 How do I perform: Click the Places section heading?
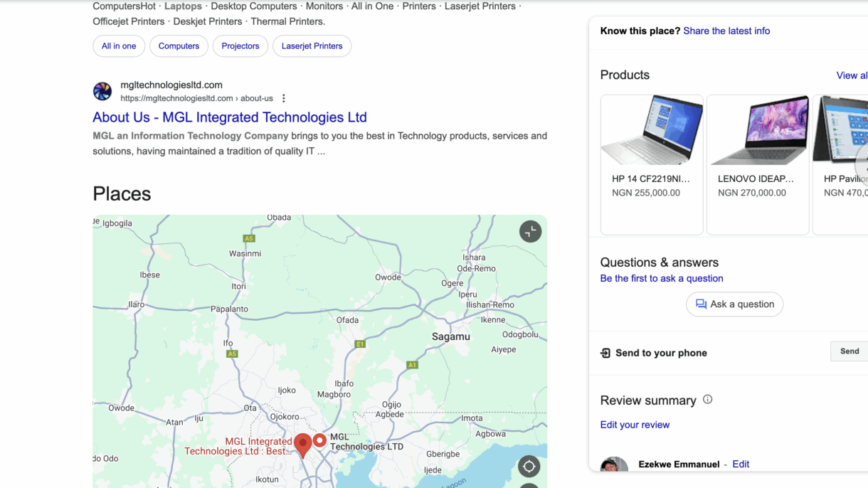[x=122, y=193]
